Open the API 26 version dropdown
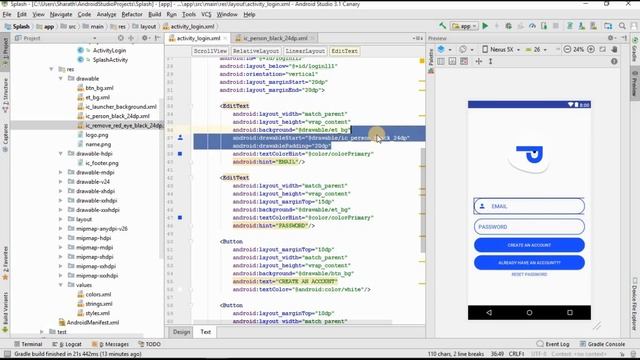640x360 pixels. (536, 49)
